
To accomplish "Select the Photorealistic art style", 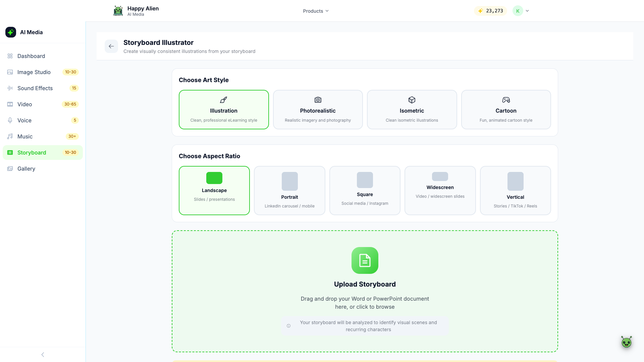I will pyautogui.click(x=318, y=110).
